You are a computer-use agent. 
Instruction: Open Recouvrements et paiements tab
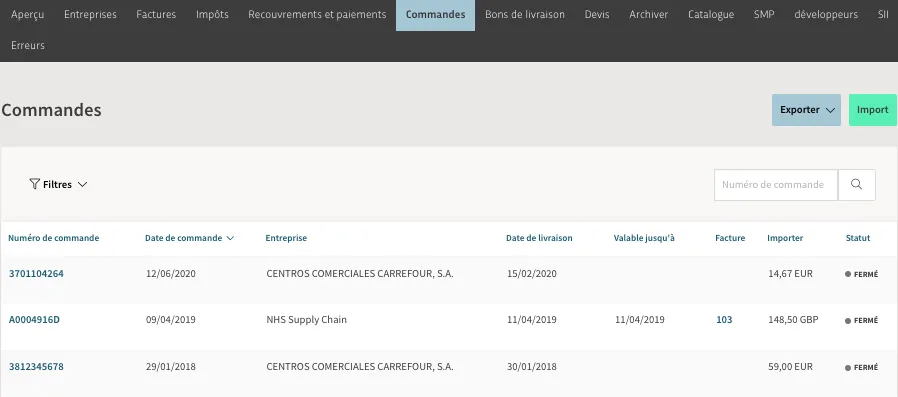(x=317, y=14)
